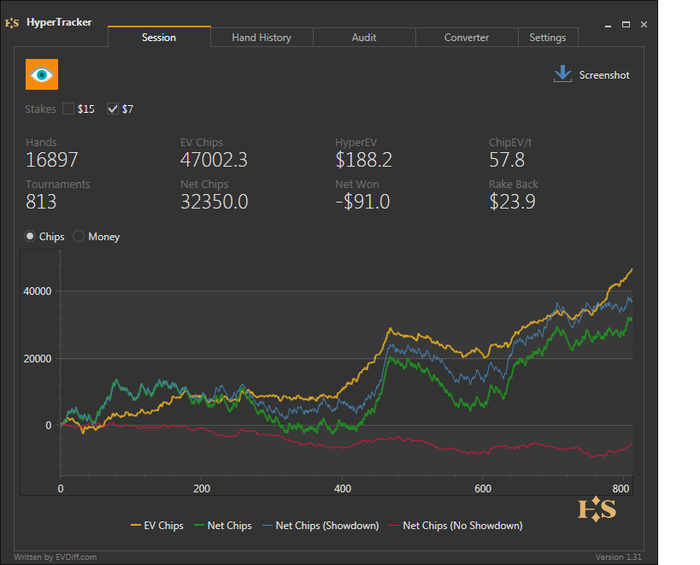Select the Money radio button

pyautogui.click(x=79, y=237)
